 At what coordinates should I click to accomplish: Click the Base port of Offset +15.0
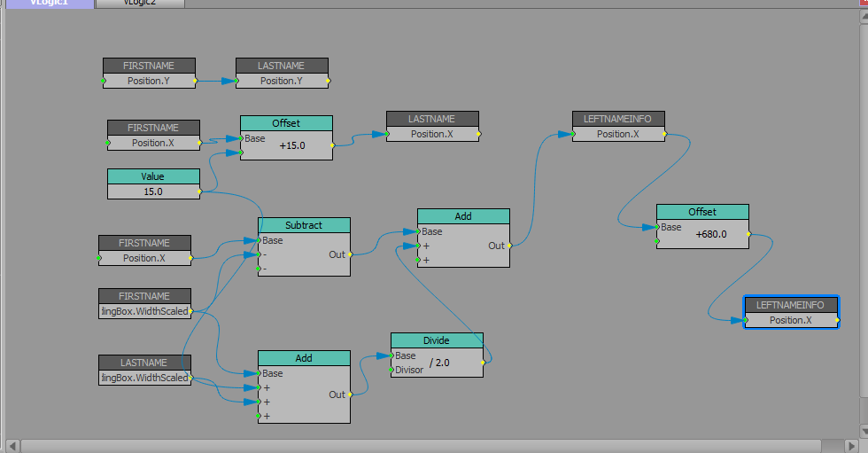[x=241, y=138]
